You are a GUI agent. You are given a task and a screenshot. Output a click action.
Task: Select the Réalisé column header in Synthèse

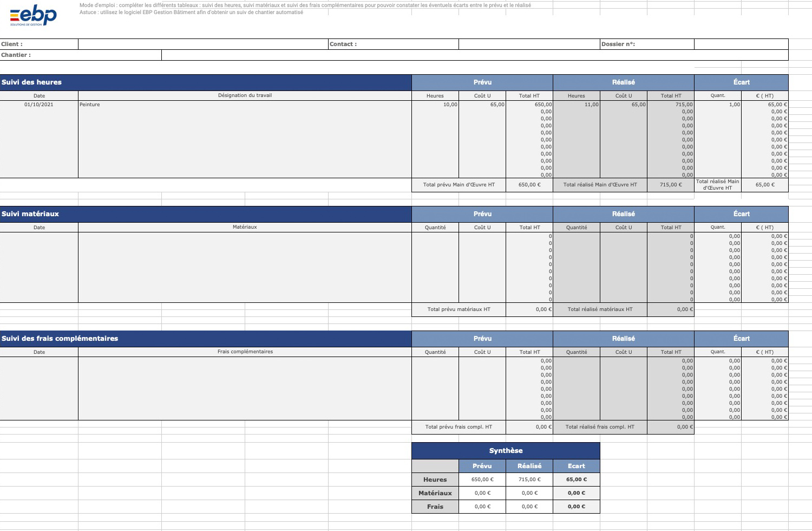point(529,466)
